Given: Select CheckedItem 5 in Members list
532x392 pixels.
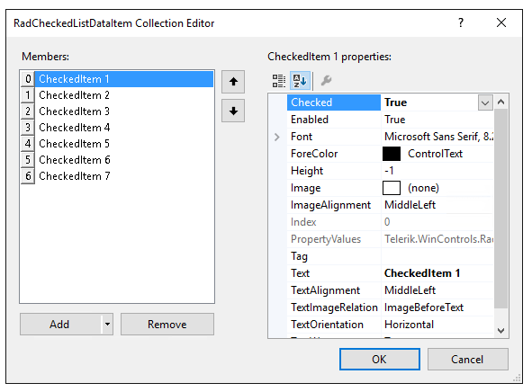Looking at the screenshot, I should click(x=124, y=144).
